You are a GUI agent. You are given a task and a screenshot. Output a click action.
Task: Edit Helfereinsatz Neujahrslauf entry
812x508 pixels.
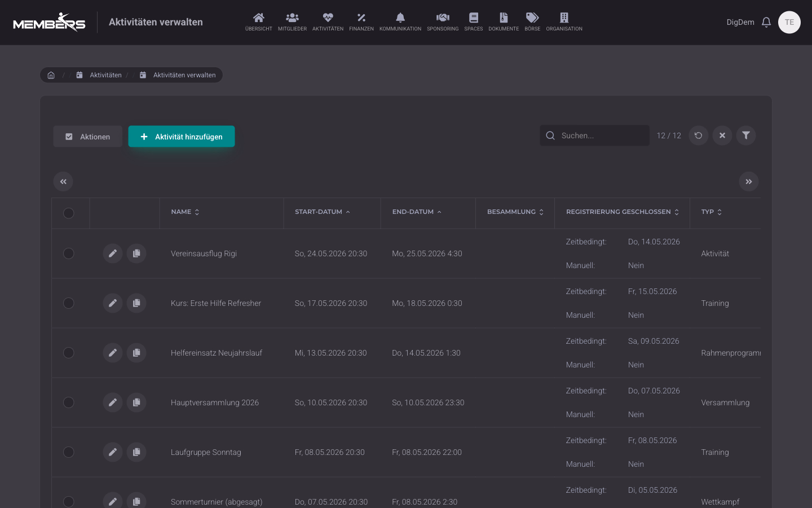[113, 353]
